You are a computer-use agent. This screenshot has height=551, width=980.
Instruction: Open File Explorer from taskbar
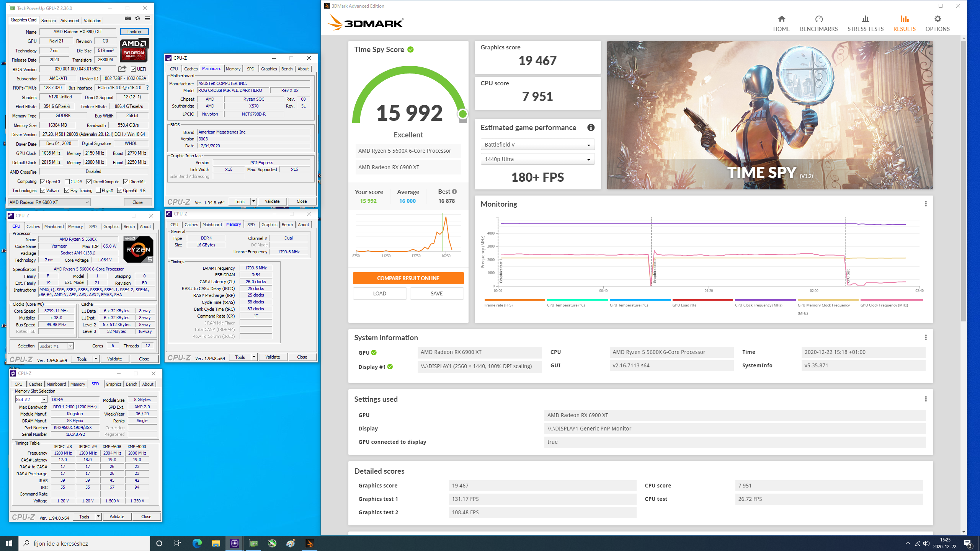(216, 543)
